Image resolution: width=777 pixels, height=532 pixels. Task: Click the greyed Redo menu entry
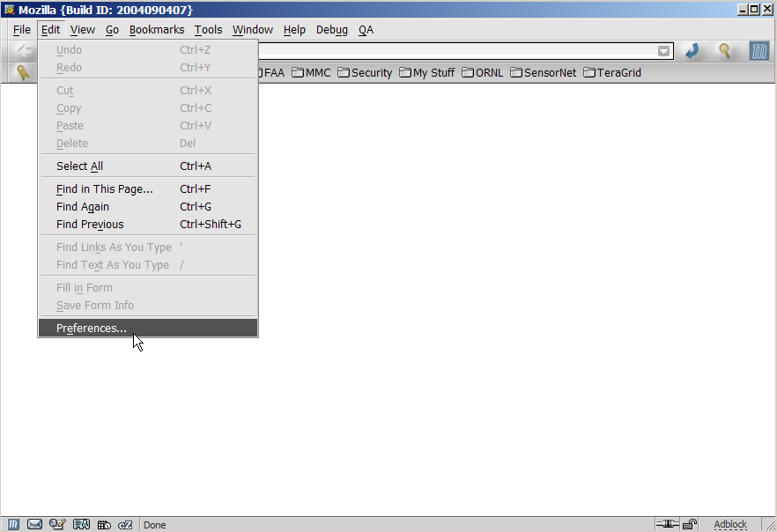coord(148,67)
